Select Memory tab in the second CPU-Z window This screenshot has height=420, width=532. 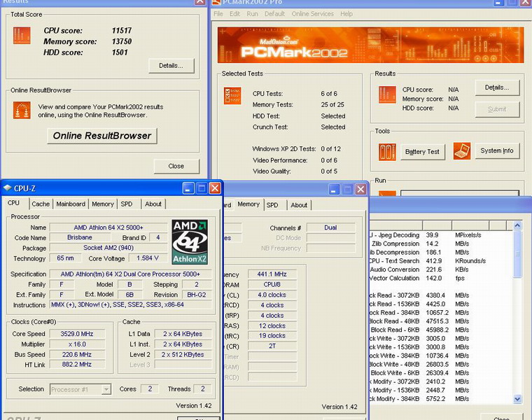coord(248,204)
